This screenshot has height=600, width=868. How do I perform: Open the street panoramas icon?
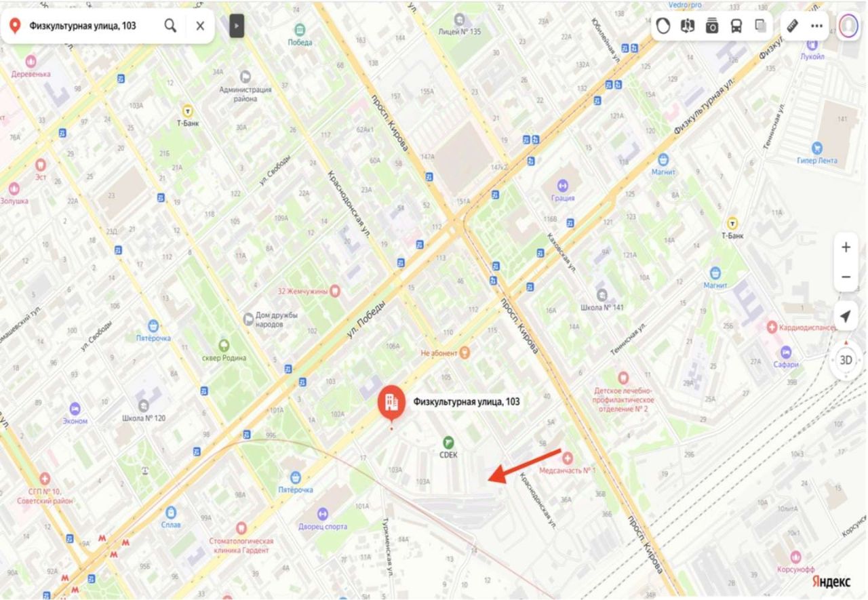(688, 26)
